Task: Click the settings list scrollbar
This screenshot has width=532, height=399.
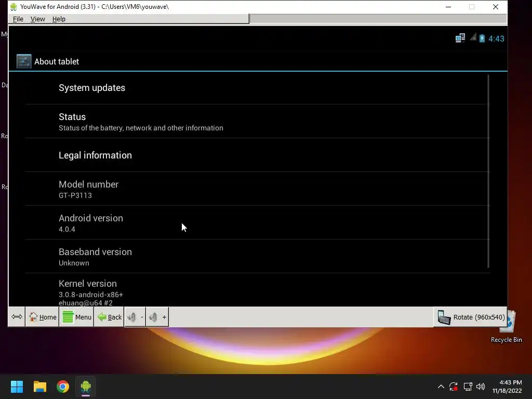Action: coord(488,171)
